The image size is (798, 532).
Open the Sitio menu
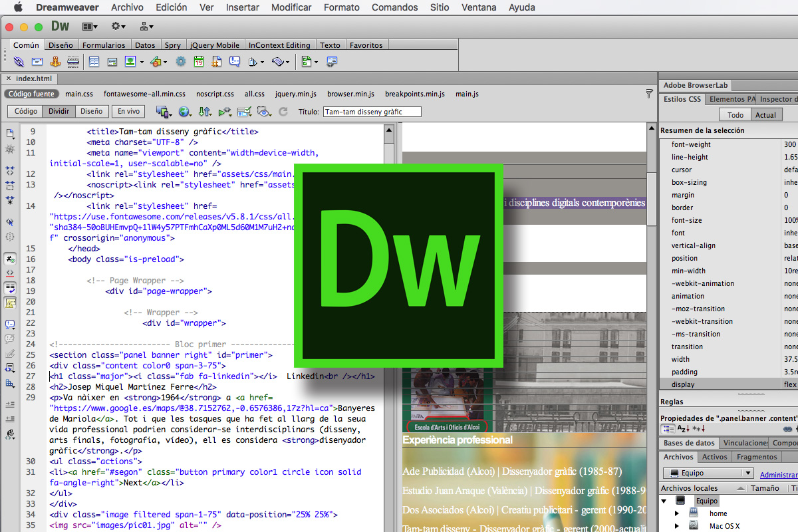[440, 7]
